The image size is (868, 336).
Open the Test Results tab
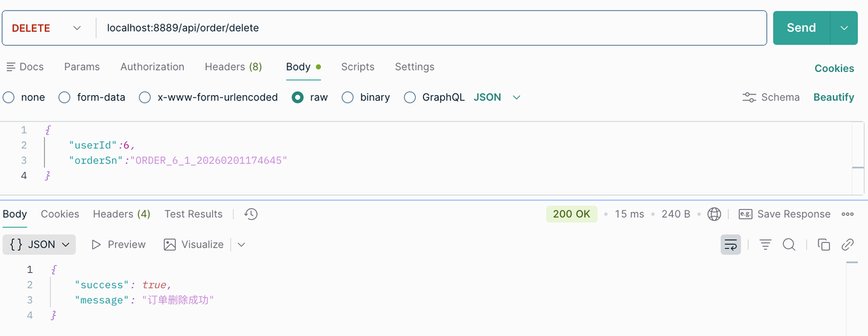194,214
